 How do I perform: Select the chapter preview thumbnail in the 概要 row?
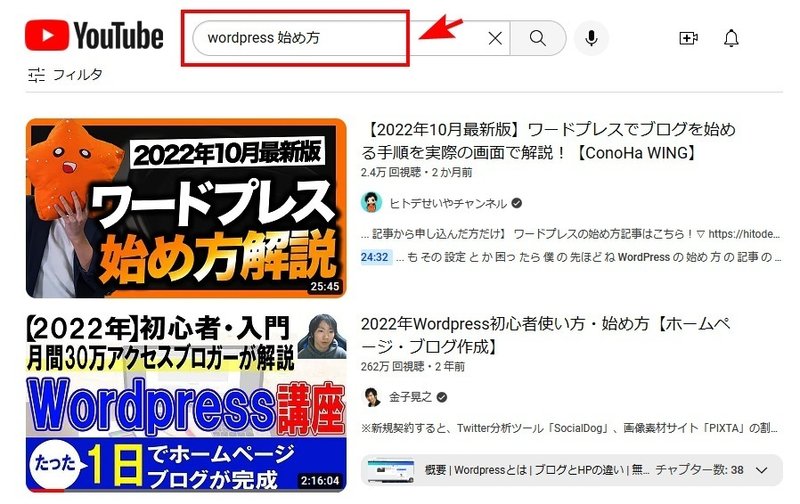(391, 470)
